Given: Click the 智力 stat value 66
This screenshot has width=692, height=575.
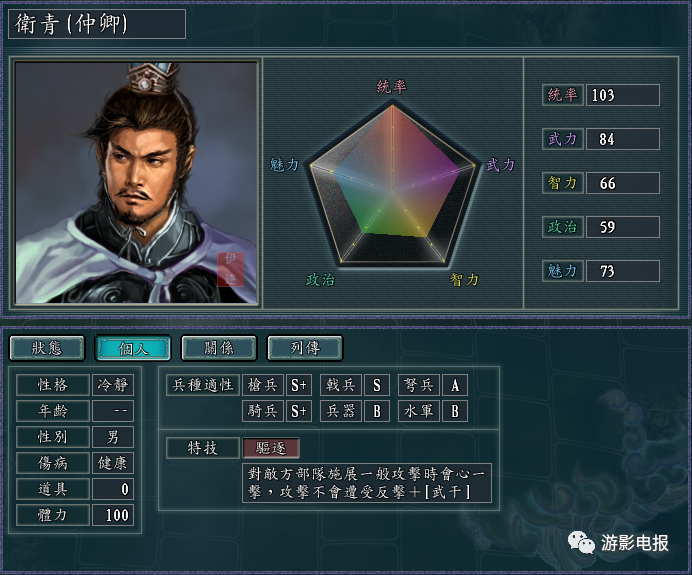Looking at the screenshot, I should [623, 183].
